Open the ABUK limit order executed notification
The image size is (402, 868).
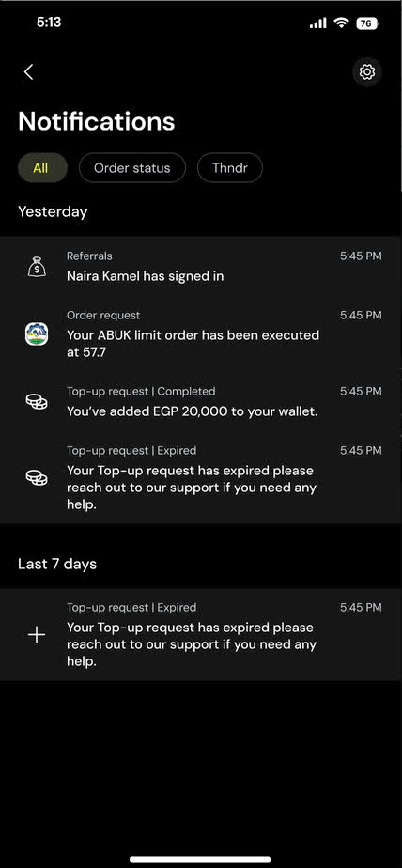point(200,334)
